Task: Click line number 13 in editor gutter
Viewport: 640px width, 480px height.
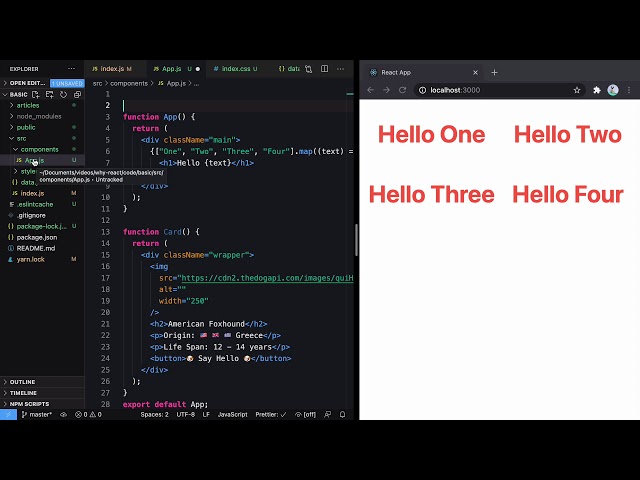Action: 105,232
